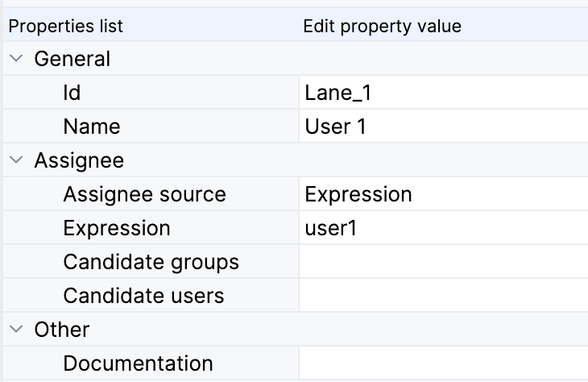The height and width of the screenshot is (382, 588).
Task: Select the Assignee source property label
Action: click(144, 194)
